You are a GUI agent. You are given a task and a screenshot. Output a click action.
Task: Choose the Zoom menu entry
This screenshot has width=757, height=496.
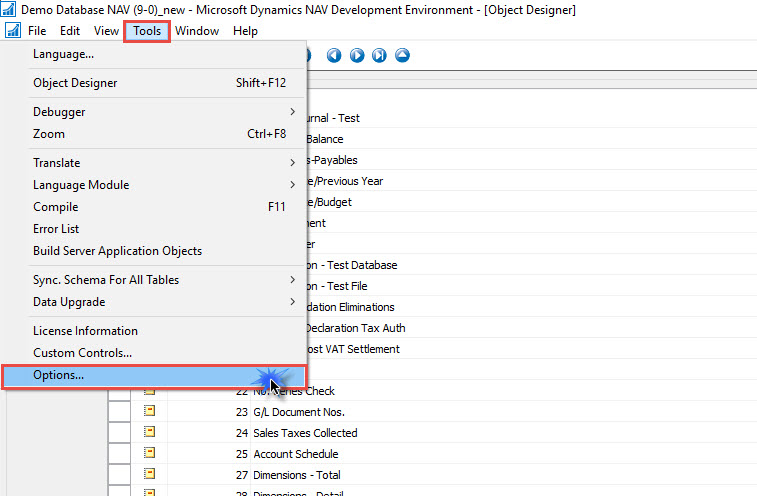click(154, 134)
